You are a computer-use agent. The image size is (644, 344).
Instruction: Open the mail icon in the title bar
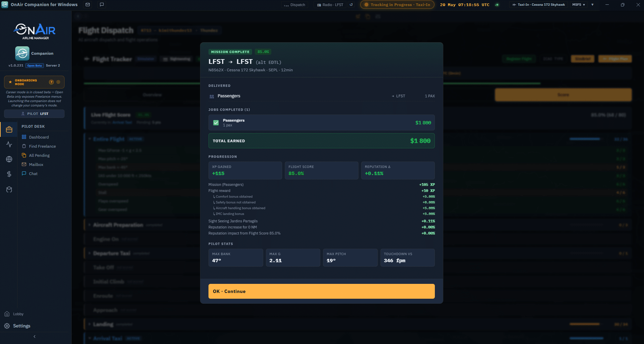[x=88, y=5]
